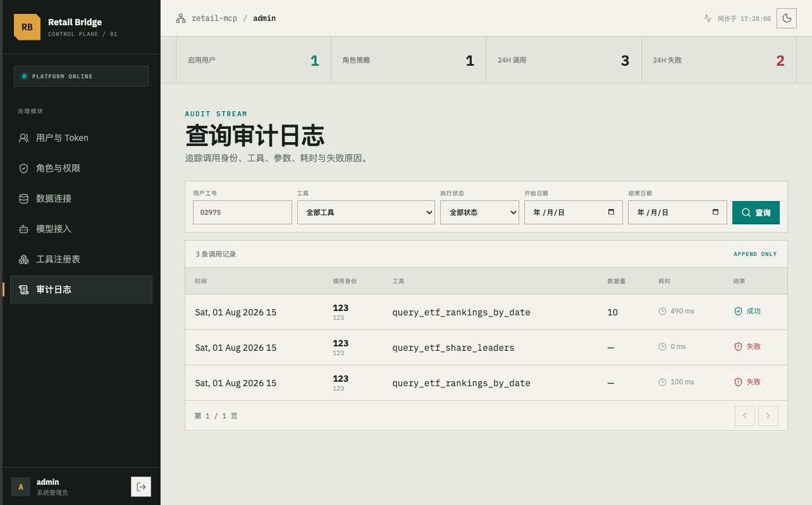Click the 用户工号 input field
The image size is (812, 505).
coord(242,212)
